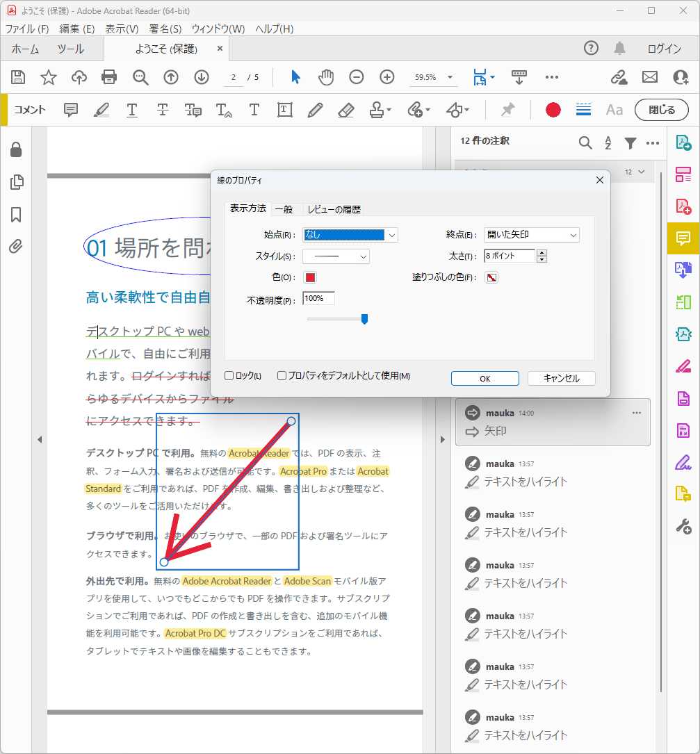Zoom out with the minus icon
This screenshot has width=700, height=754.
point(357,77)
